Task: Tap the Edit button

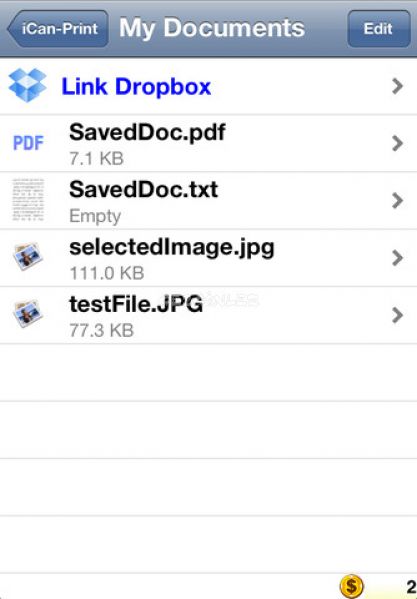Action: click(x=379, y=29)
